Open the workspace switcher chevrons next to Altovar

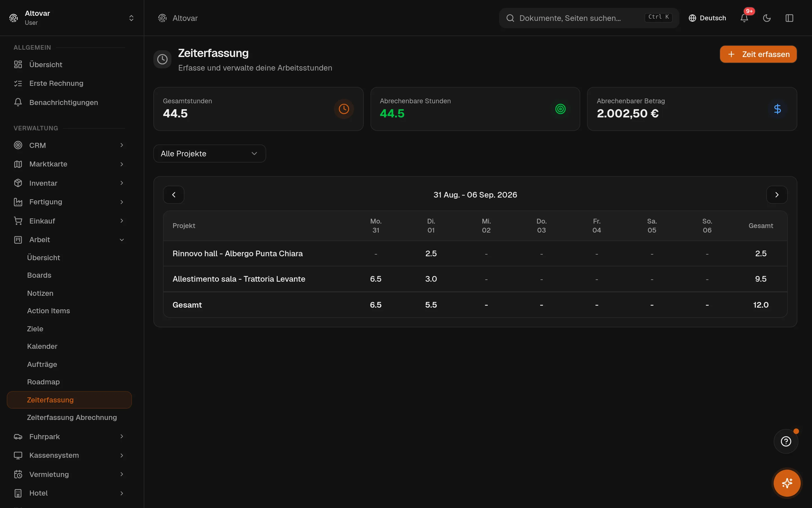click(131, 18)
